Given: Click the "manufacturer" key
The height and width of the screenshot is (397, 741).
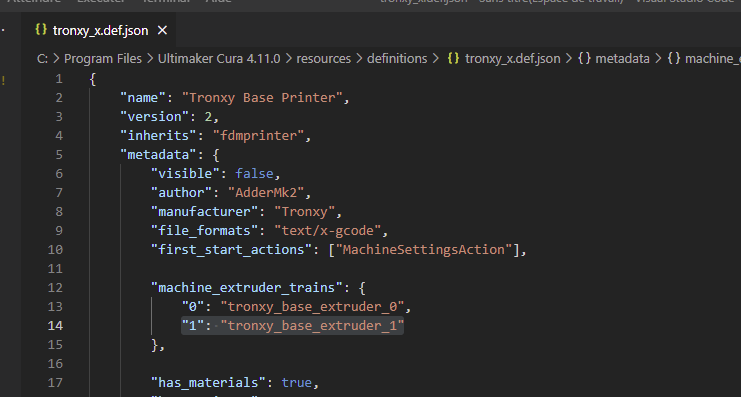Looking at the screenshot, I should (x=205, y=211).
